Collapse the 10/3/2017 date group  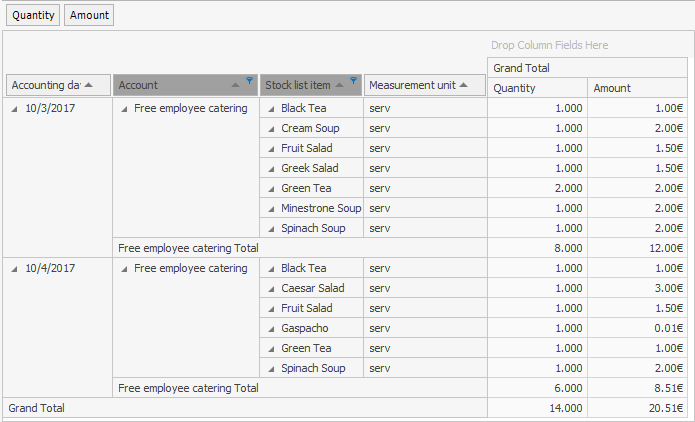[14, 109]
